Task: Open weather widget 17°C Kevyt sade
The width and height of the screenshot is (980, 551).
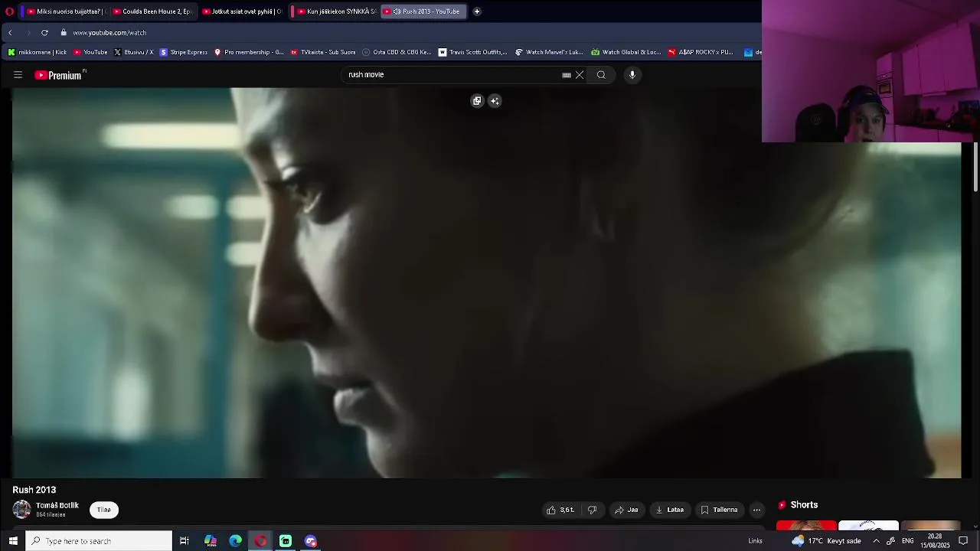Action: coord(826,541)
